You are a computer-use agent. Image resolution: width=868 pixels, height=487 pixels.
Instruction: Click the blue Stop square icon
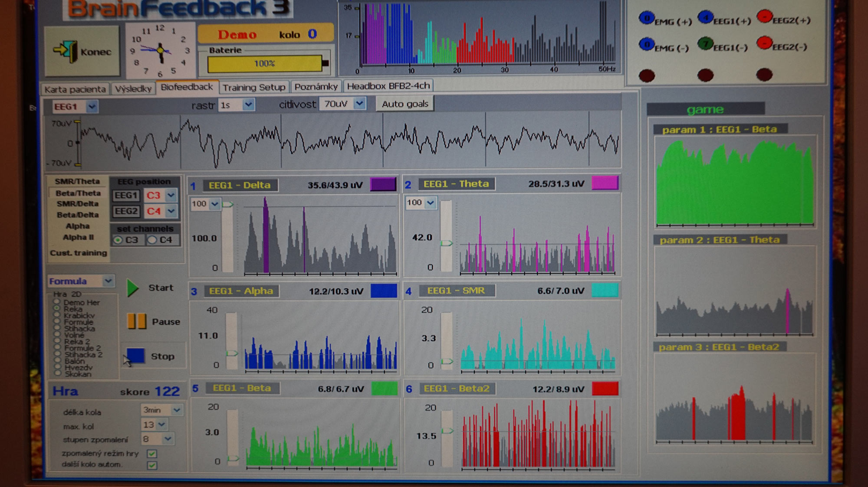click(x=135, y=355)
